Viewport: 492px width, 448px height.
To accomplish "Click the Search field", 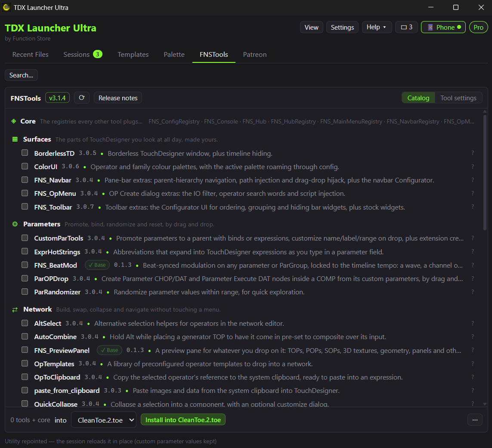I will pyautogui.click(x=22, y=75).
